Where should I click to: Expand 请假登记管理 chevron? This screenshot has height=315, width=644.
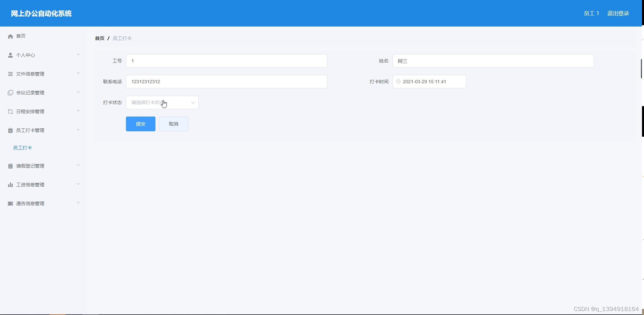click(78, 165)
